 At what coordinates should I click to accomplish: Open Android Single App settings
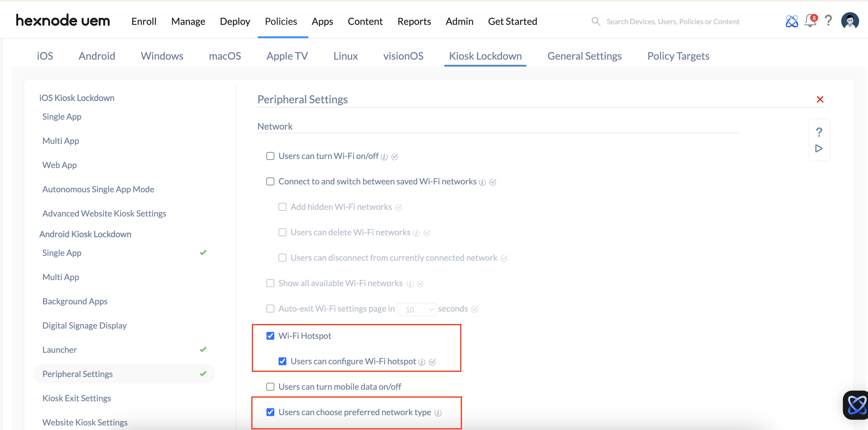click(62, 253)
